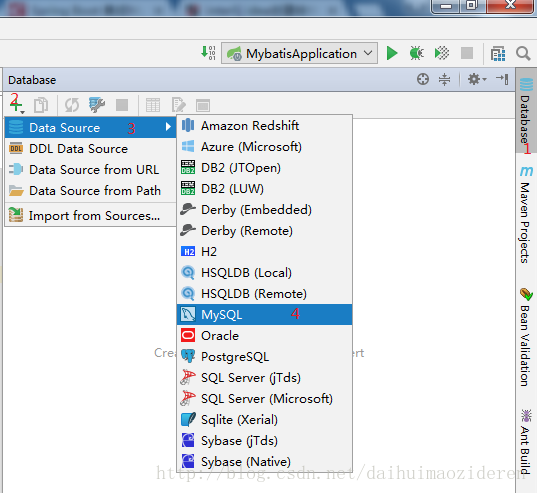Click the Synchronize refresh icon
537x493 pixels.
tap(72, 105)
